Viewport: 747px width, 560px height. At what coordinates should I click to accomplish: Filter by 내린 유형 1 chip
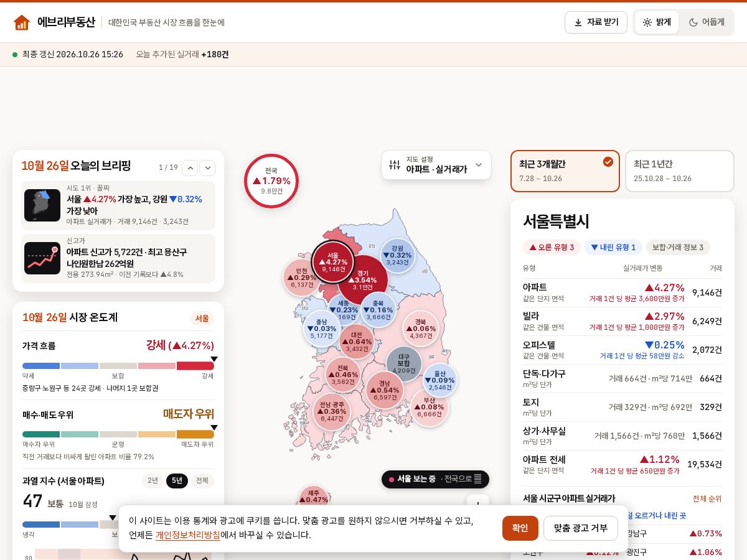point(613,248)
